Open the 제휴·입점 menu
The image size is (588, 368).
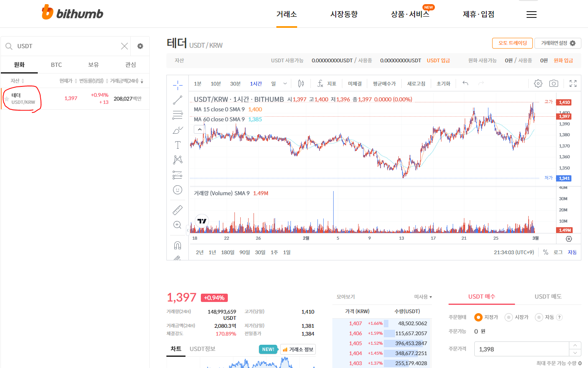478,14
